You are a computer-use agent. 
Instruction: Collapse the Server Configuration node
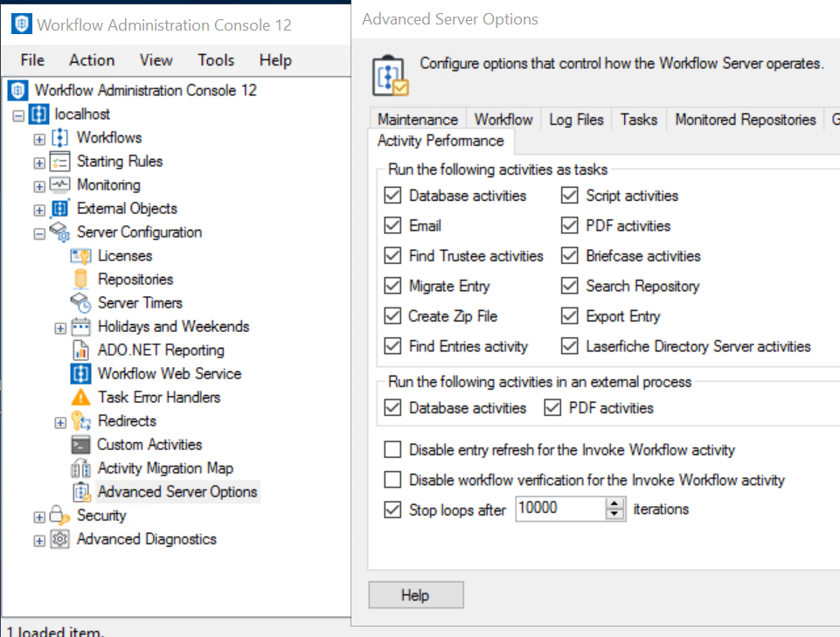[39, 234]
